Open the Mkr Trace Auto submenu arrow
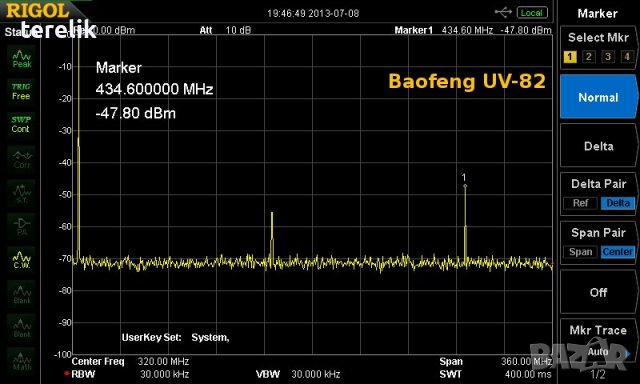Image resolution: width=640 pixels, height=384 pixels. (628, 354)
